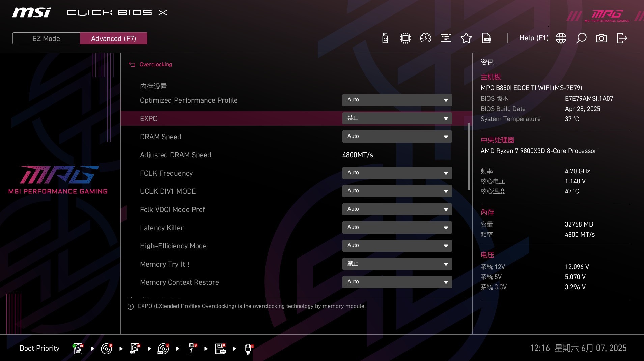This screenshot has height=361, width=644.
Task: Click the exit arrow icon
Action: click(622, 38)
